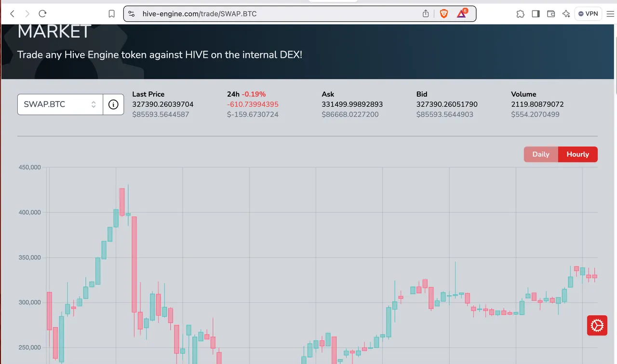The width and height of the screenshot is (617, 364).
Task: Click the 450,000 y-axis label
Action: pyautogui.click(x=29, y=168)
